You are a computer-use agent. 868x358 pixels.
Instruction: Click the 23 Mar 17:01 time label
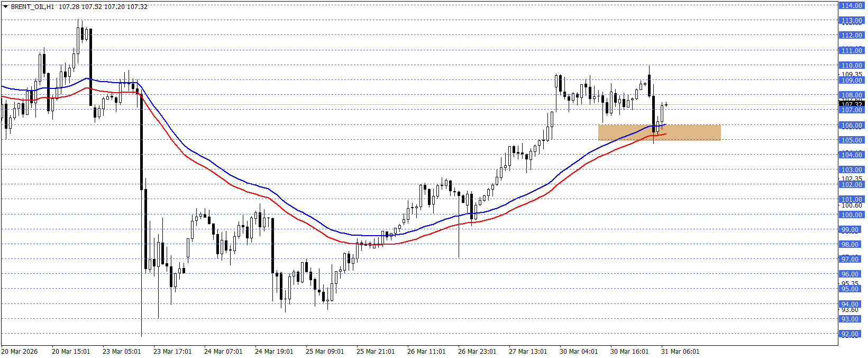coord(172,352)
